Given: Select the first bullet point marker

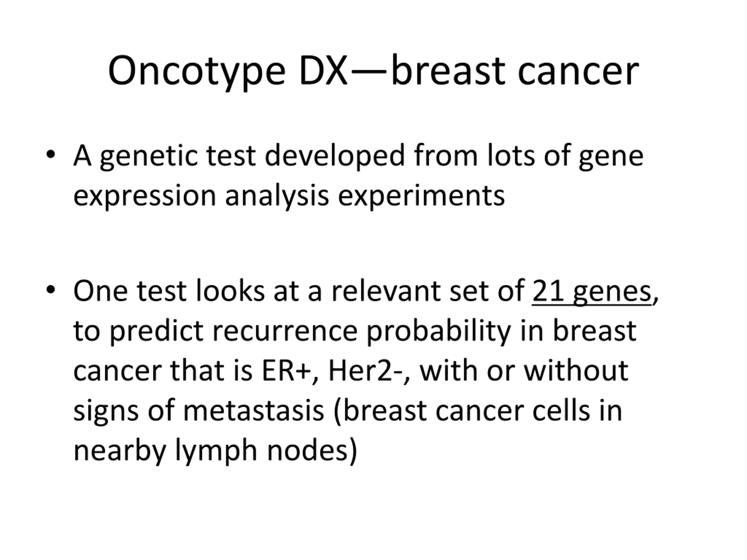Looking at the screenshot, I should [x=51, y=155].
